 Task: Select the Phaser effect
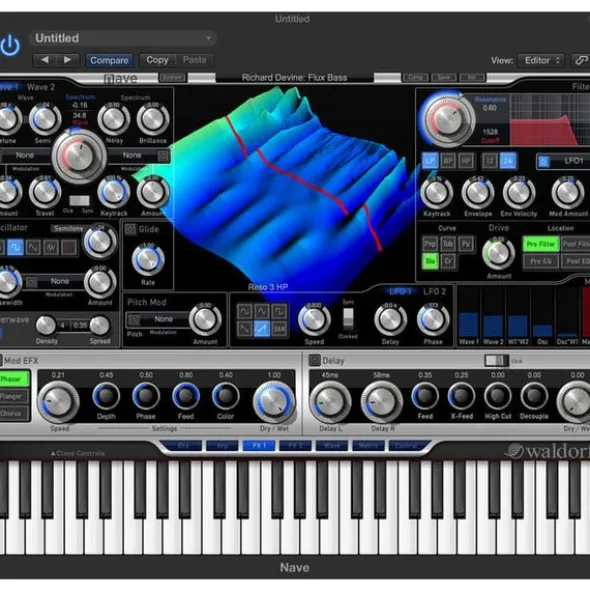click(14, 379)
